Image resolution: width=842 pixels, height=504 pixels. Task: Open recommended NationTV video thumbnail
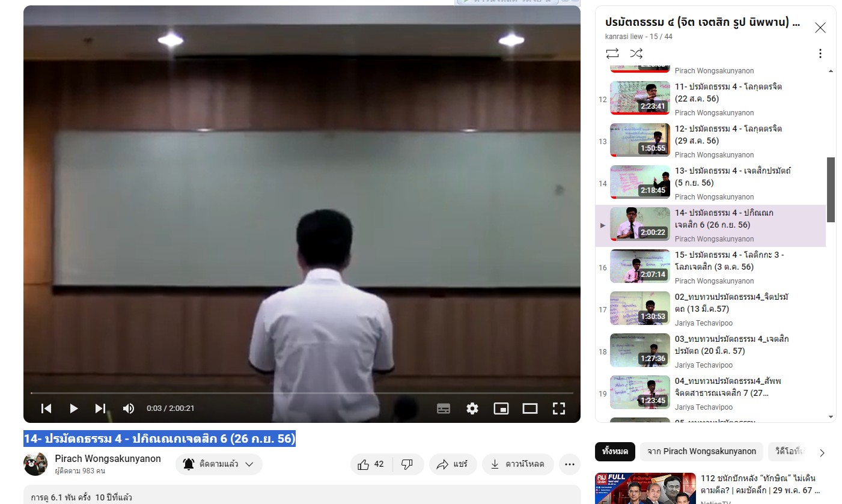click(644, 488)
